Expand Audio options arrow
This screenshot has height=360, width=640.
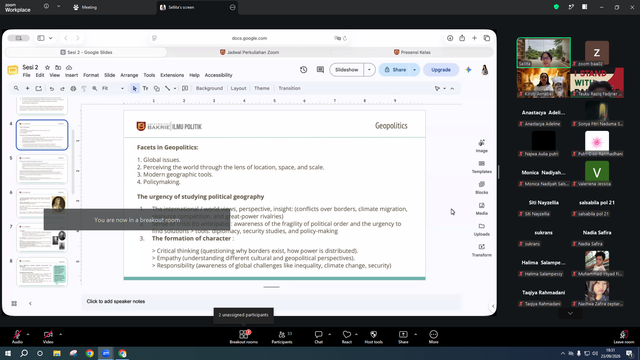click(28, 334)
